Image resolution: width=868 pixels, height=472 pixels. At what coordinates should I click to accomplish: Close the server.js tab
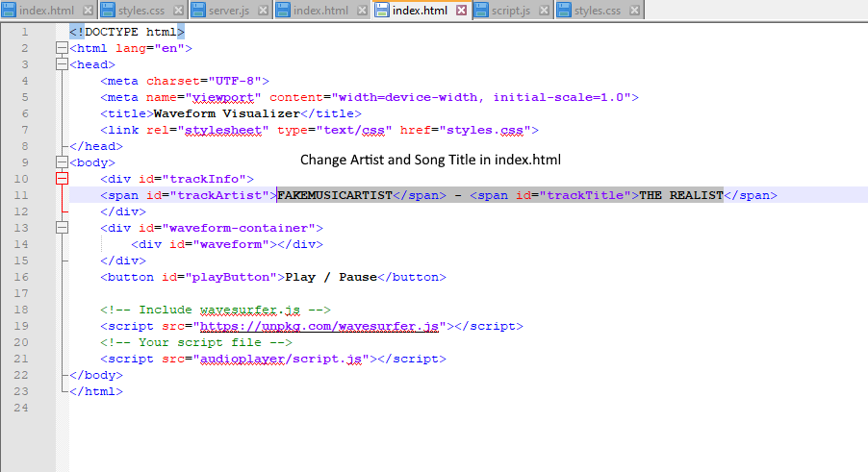(x=264, y=11)
